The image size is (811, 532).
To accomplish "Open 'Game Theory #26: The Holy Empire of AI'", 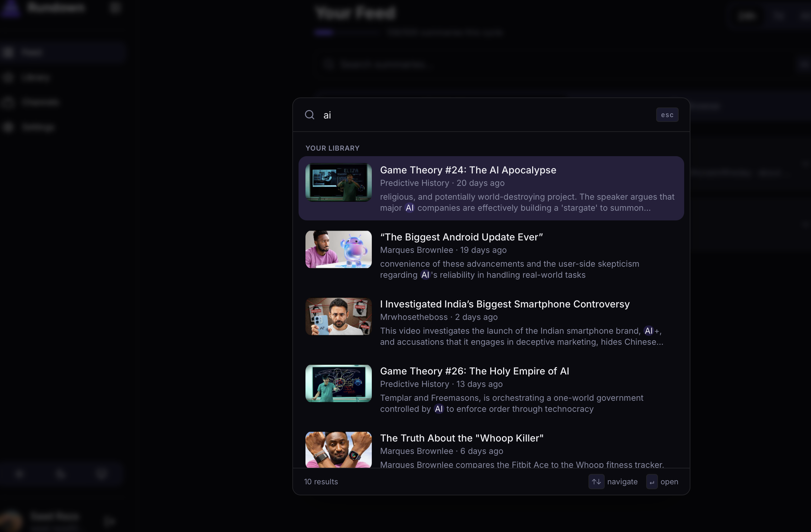I will [491, 389].
